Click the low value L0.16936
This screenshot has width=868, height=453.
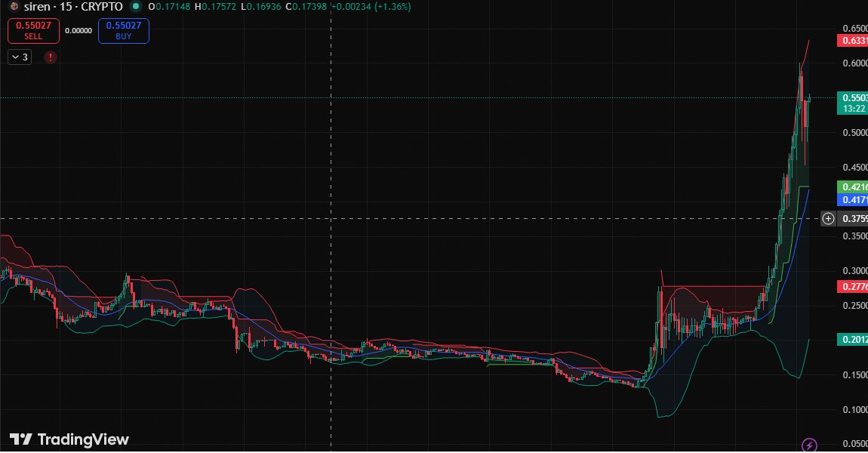260,7
